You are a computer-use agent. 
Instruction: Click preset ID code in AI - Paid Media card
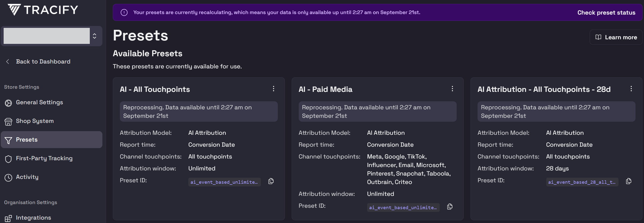tap(403, 207)
